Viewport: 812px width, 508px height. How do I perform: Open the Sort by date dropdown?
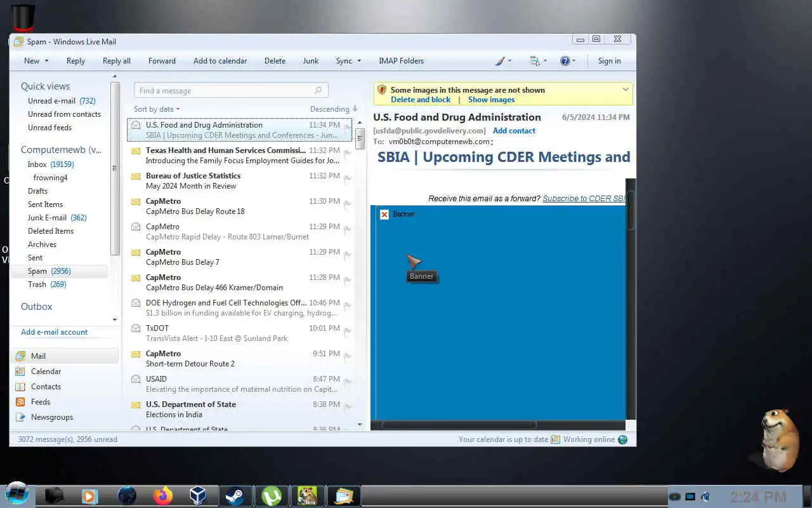click(x=157, y=109)
